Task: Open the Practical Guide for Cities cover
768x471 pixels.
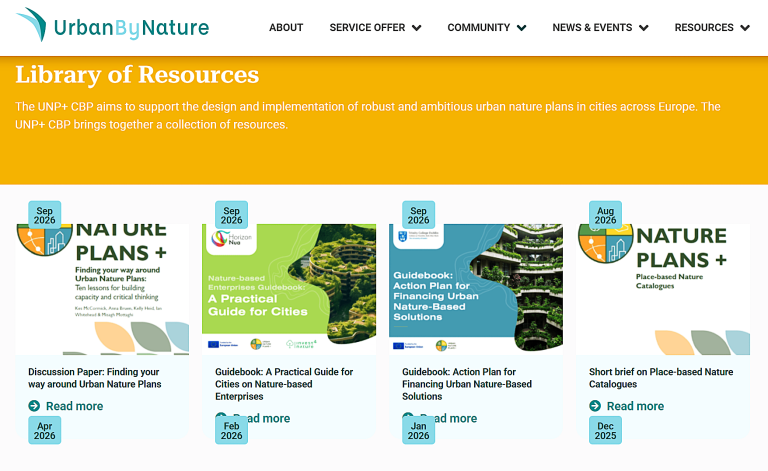Action: tap(289, 289)
